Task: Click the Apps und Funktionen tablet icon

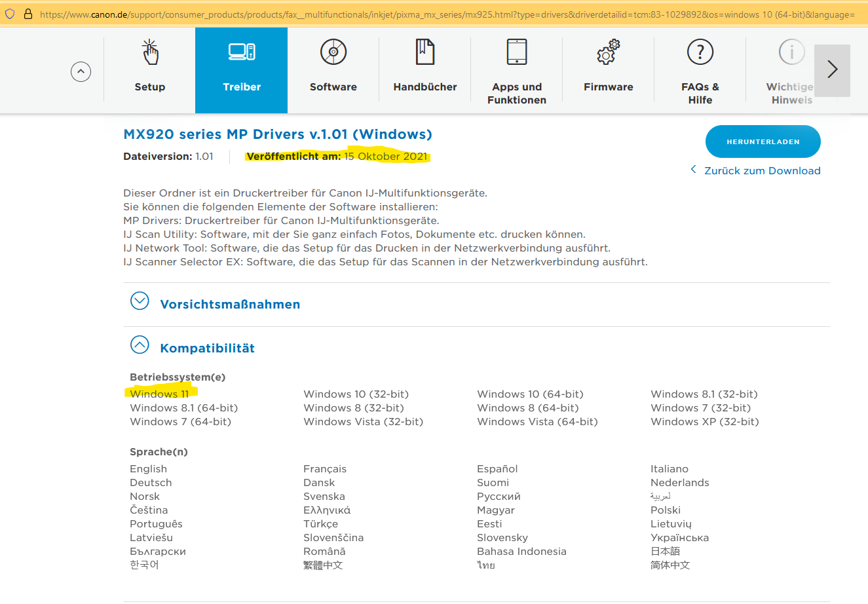Action: tap(517, 52)
